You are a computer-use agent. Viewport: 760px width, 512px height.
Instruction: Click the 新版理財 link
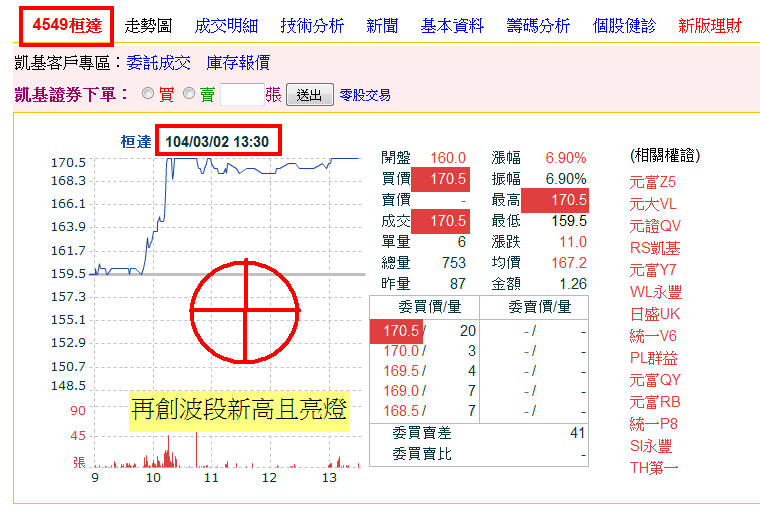[x=710, y=26]
